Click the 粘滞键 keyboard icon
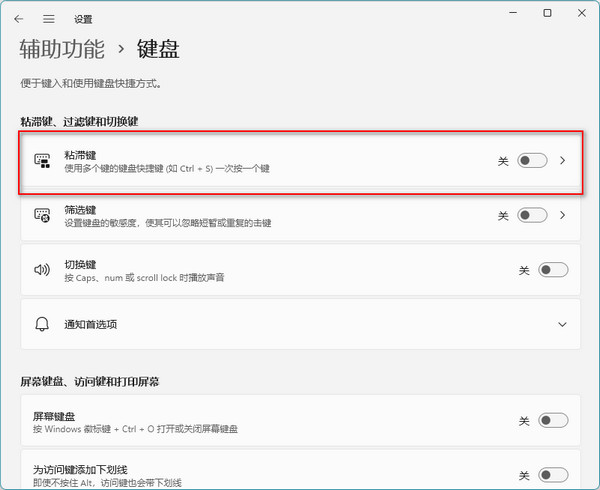This screenshot has width=600, height=490. pyautogui.click(x=42, y=161)
